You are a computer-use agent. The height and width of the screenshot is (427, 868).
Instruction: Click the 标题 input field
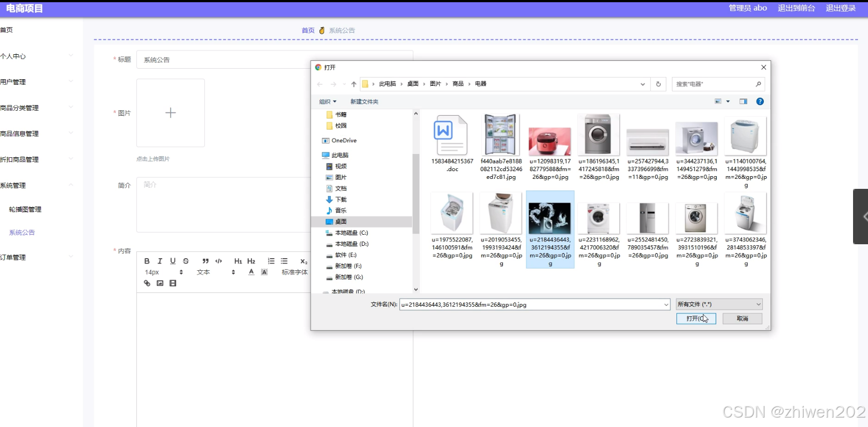pyautogui.click(x=275, y=59)
